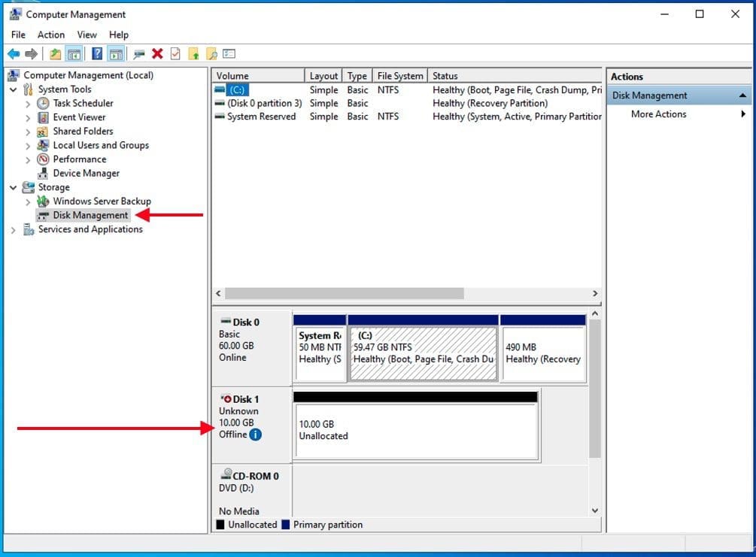Select Event Viewer in the tree

pos(79,117)
